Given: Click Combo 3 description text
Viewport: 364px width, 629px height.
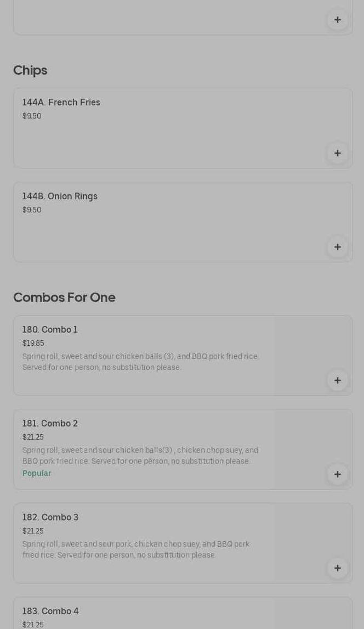Looking at the screenshot, I should [136, 549].
